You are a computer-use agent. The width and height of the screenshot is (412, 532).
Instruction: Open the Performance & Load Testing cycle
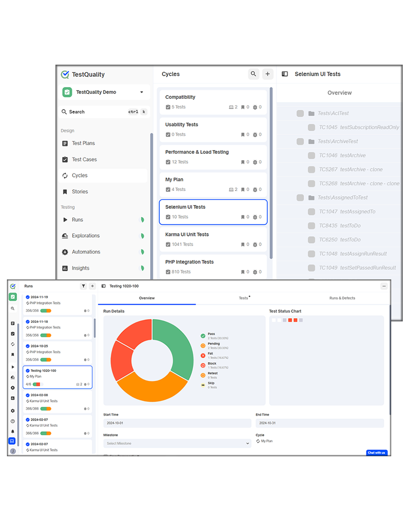pos(213,157)
